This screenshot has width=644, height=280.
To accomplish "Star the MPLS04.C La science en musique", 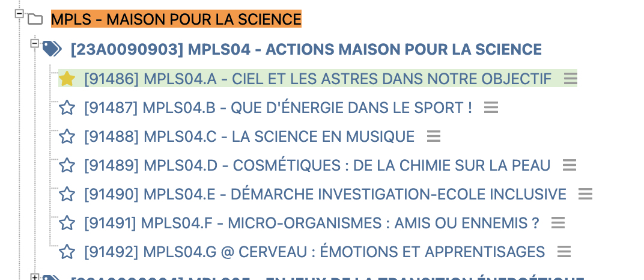I will click(x=67, y=136).
